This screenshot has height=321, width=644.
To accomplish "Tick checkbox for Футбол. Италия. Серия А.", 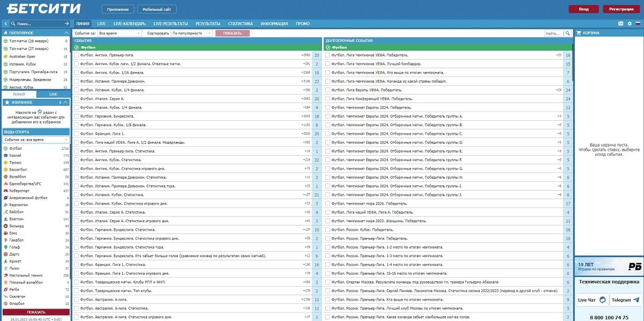I will pyautogui.click(x=76, y=99).
